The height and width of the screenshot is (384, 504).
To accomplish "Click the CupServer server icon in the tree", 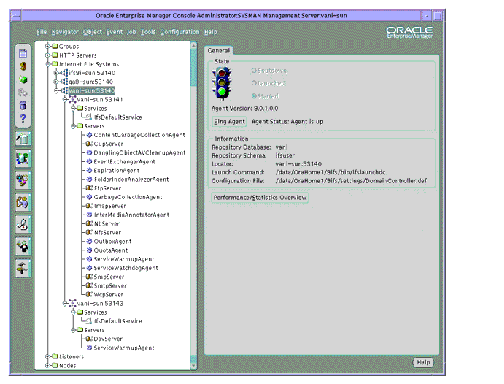I will pyautogui.click(x=88, y=144).
